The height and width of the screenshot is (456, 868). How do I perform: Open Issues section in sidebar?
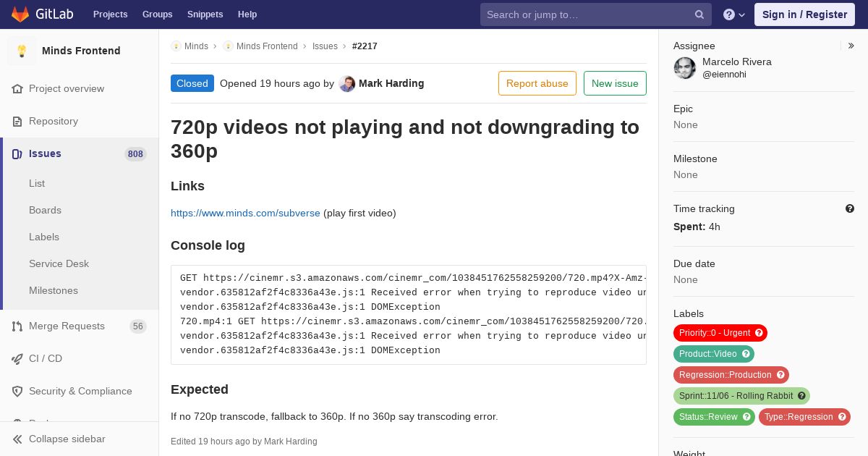(x=45, y=153)
